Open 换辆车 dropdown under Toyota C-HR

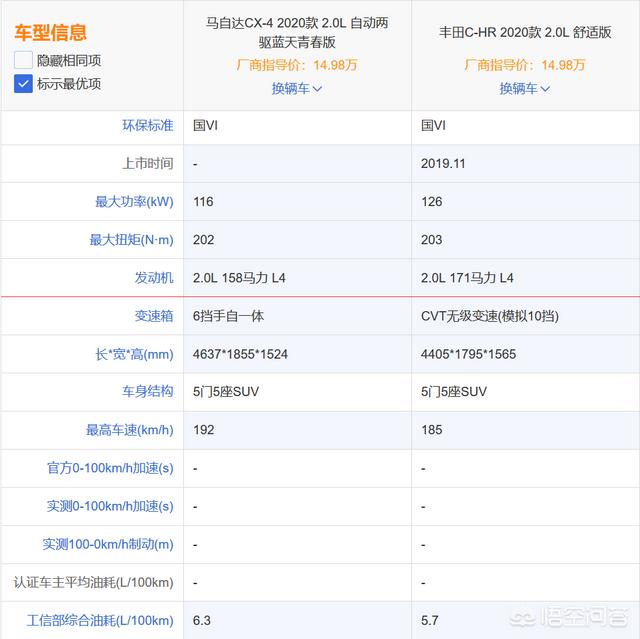coord(525,88)
